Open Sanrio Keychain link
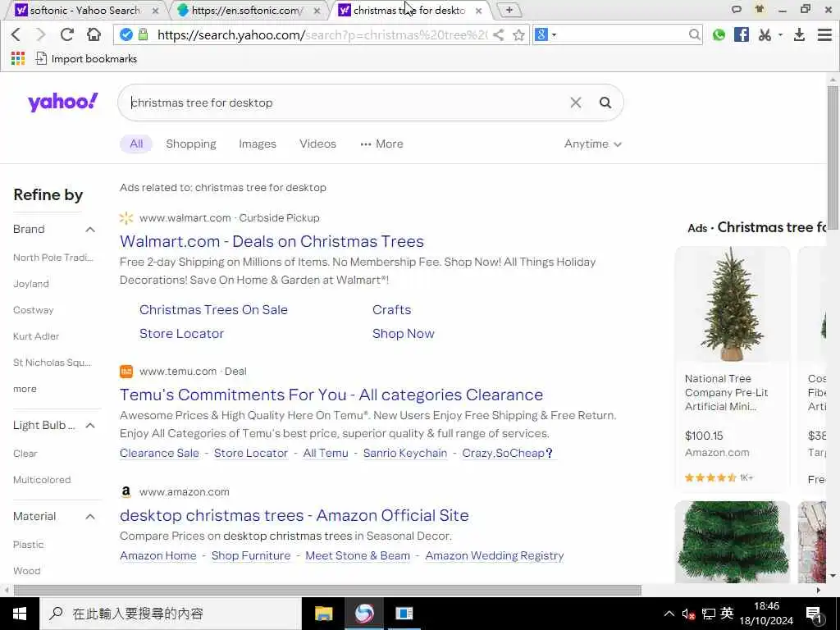 click(405, 453)
